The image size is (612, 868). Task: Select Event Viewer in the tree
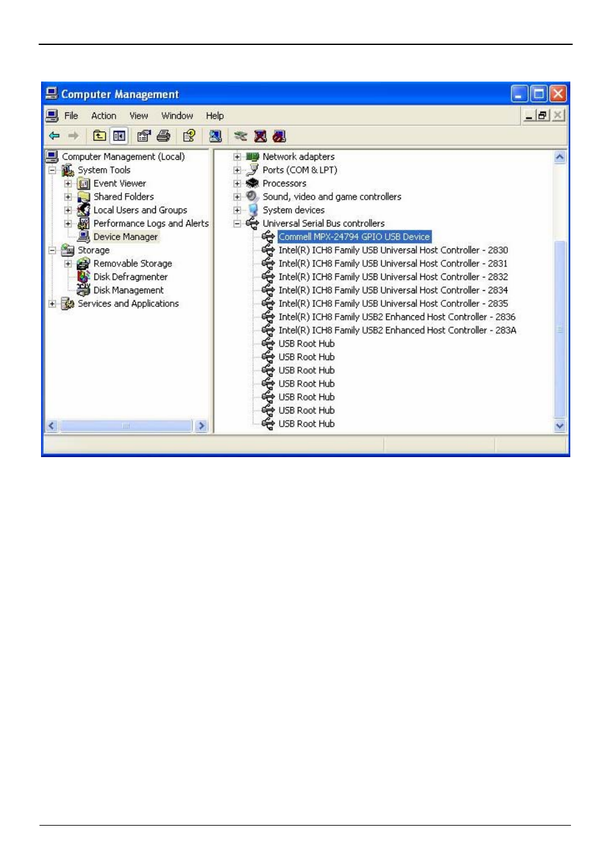[119, 184]
